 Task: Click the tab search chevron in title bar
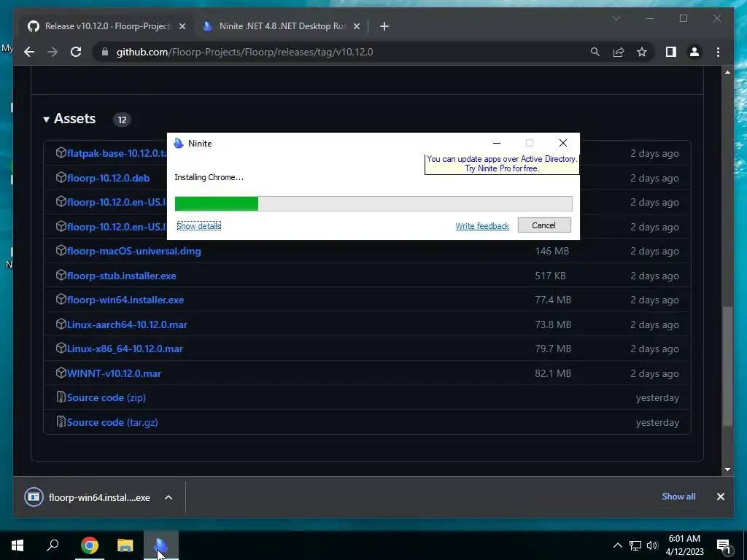[x=616, y=18]
